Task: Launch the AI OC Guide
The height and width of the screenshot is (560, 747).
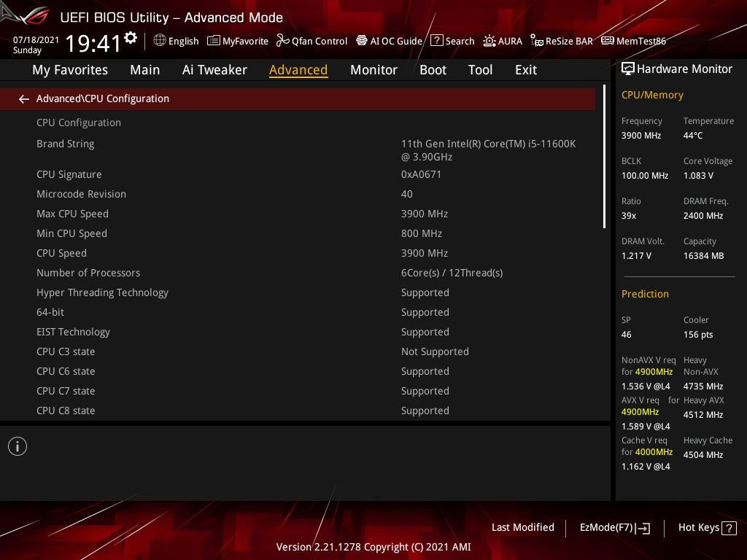Action: pos(389,41)
